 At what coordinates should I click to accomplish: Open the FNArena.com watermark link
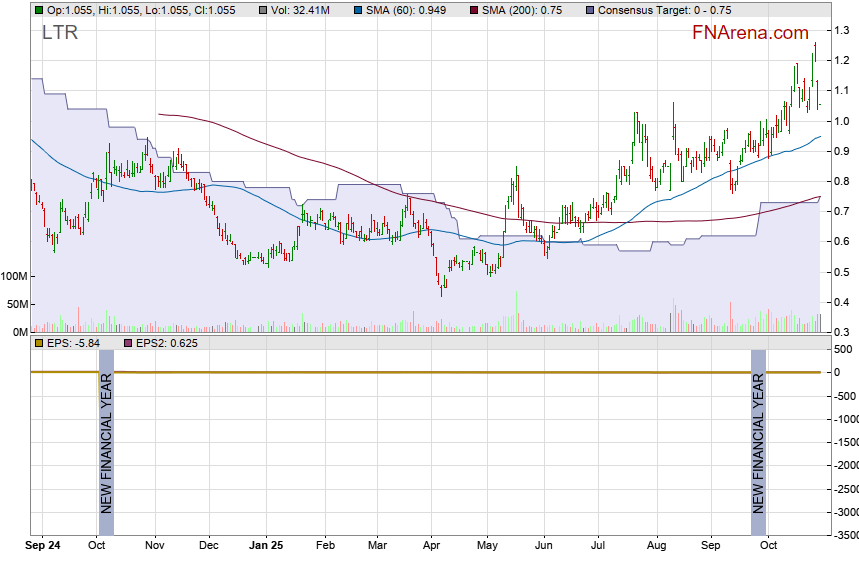(x=750, y=33)
